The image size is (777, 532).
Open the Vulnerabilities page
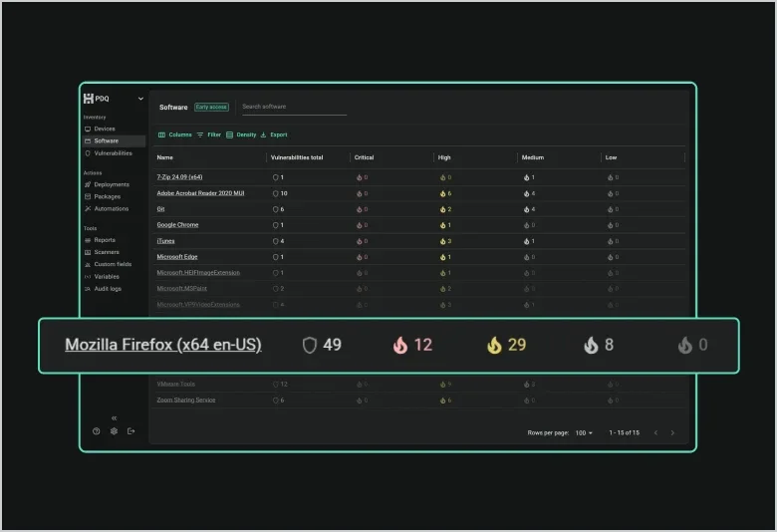point(113,153)
